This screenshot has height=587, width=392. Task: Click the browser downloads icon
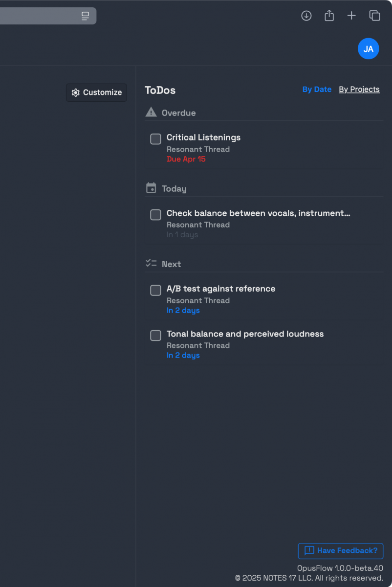click(x=306, y=16)
